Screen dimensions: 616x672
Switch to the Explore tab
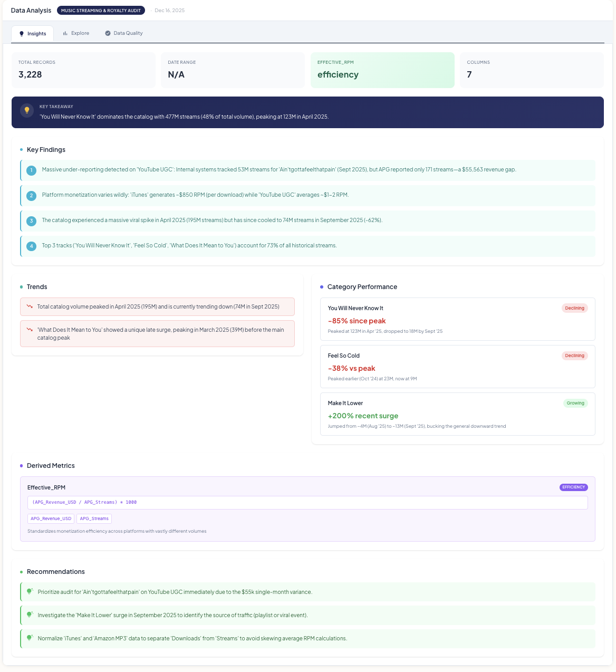pyautogui.click(x=76, y=33)
